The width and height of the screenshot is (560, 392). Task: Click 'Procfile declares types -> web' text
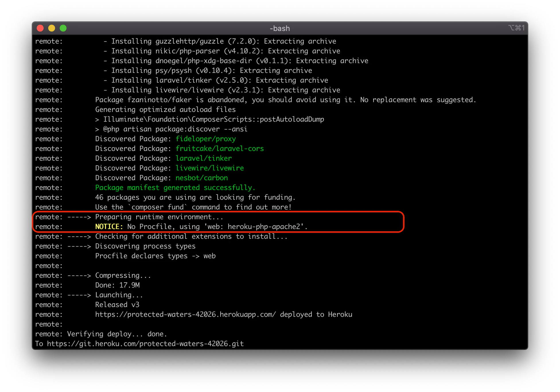[x=155, y=256]
